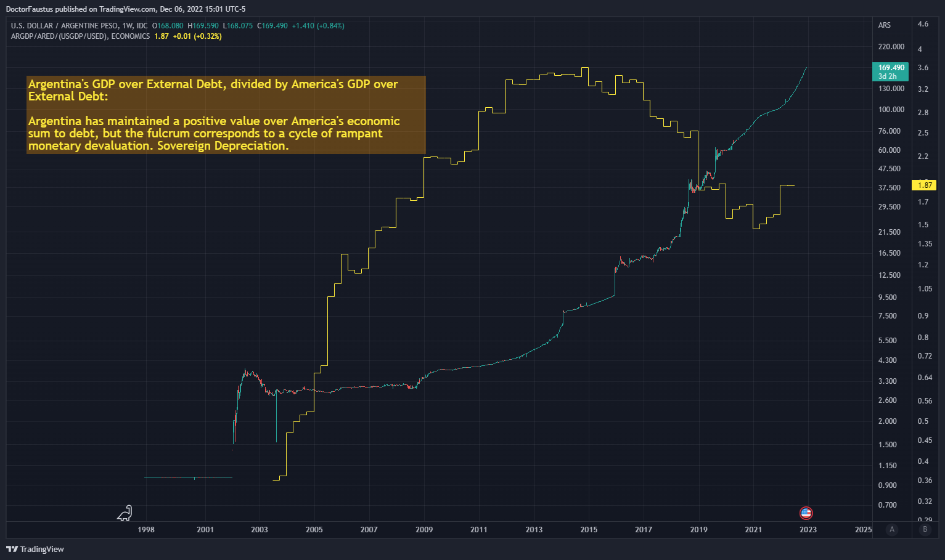Screen dimensions: 945x560
Task: Click the 3.300 price axis label
Action: point(888,381)
